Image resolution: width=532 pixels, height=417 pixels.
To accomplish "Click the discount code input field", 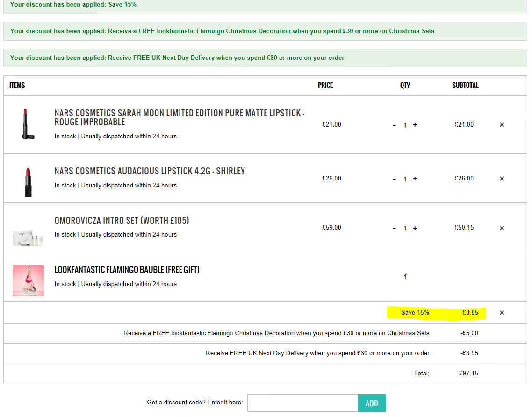I will click(302, 403).
